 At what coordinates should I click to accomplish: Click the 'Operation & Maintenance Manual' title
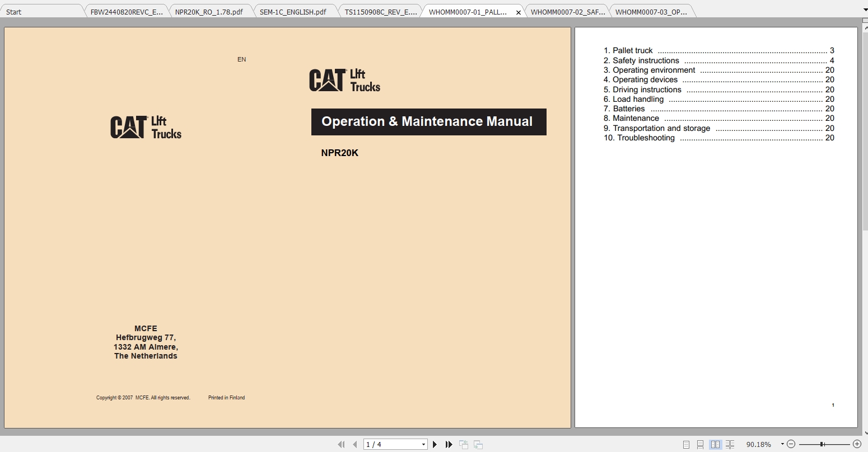point(427,121)
